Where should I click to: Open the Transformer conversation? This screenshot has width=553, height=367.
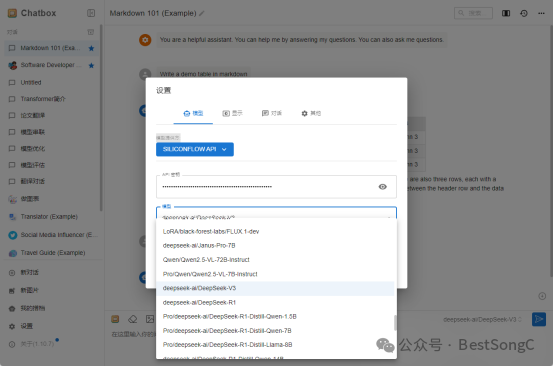51,99
